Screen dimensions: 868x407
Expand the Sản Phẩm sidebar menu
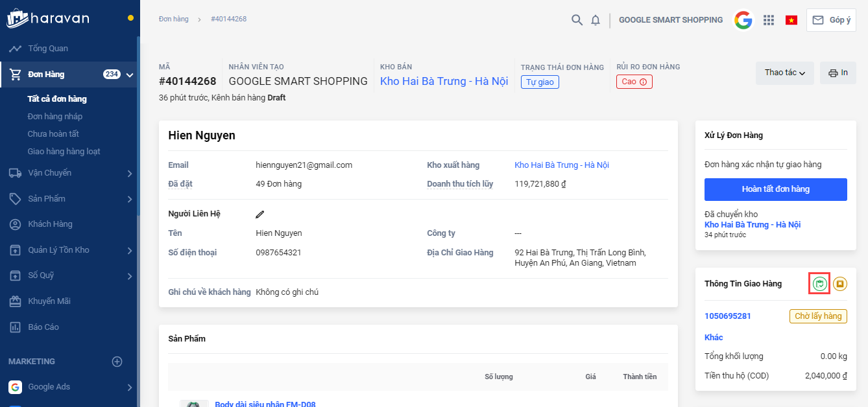(x=129, y=199)
